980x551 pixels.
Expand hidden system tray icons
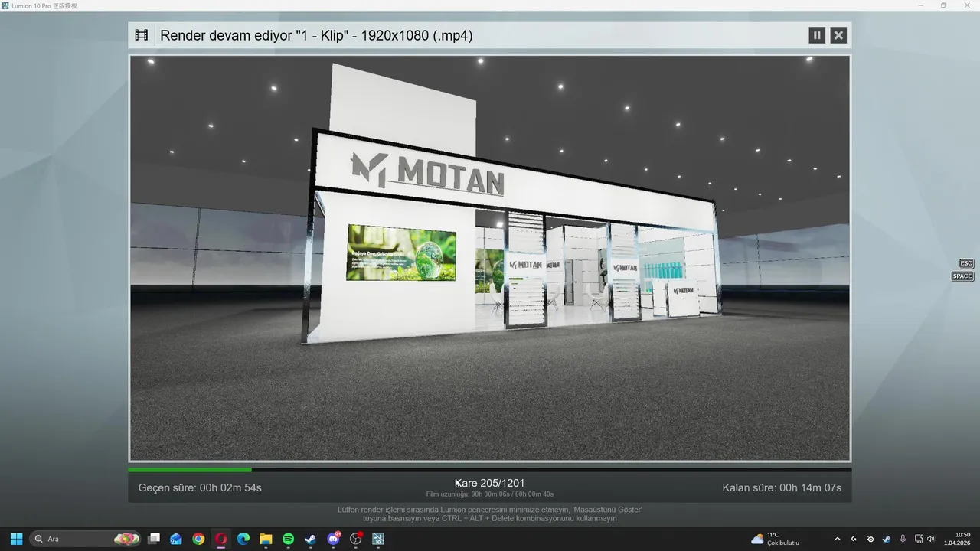point(837,539)
